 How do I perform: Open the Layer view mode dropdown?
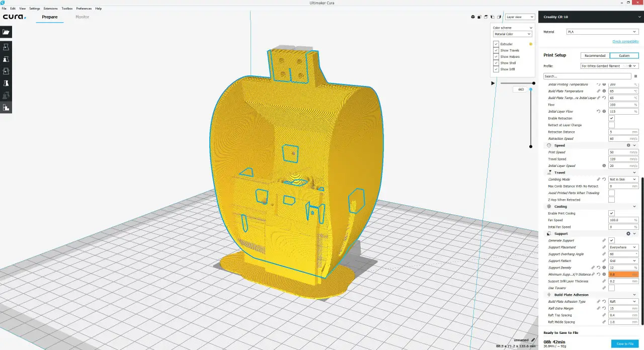tap(520, 17)
